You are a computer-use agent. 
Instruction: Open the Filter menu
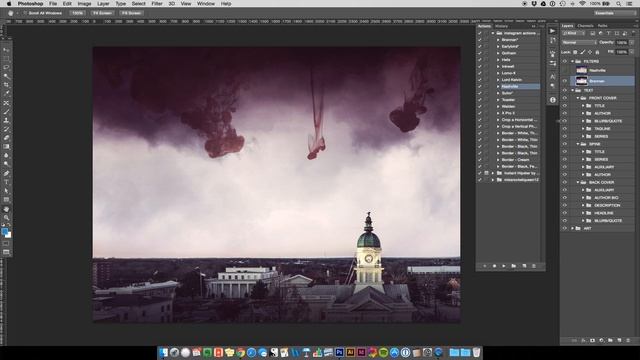coord(157,4)
